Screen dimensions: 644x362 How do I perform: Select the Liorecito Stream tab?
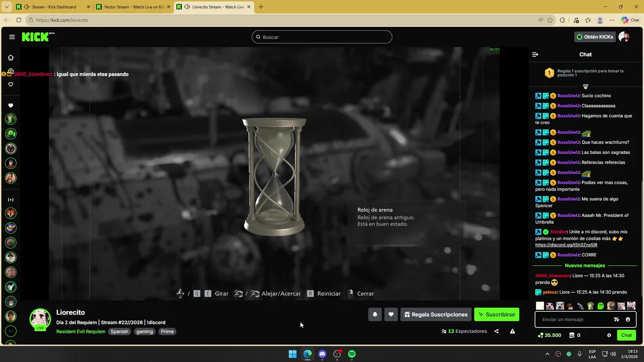tap(214, 7)
